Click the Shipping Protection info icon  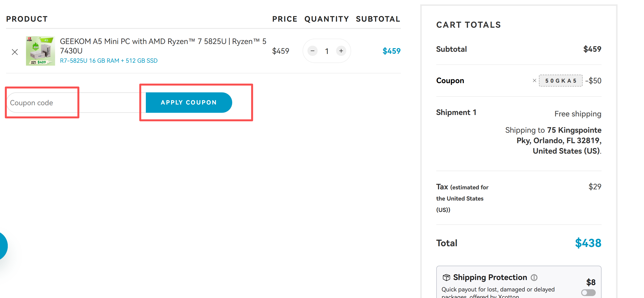[x=534, y=278]
